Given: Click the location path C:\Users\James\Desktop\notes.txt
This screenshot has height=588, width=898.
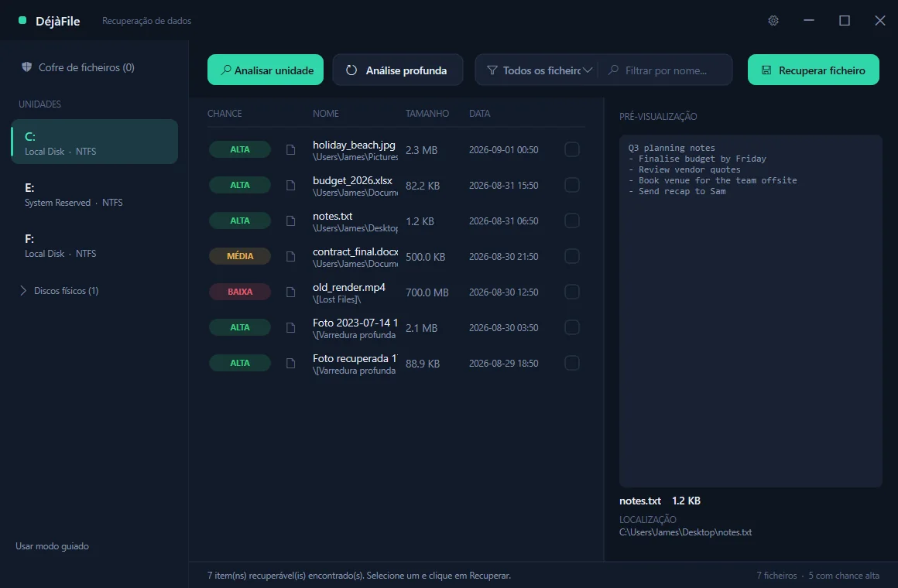Looking at the screenshot, I should (686, 532).
